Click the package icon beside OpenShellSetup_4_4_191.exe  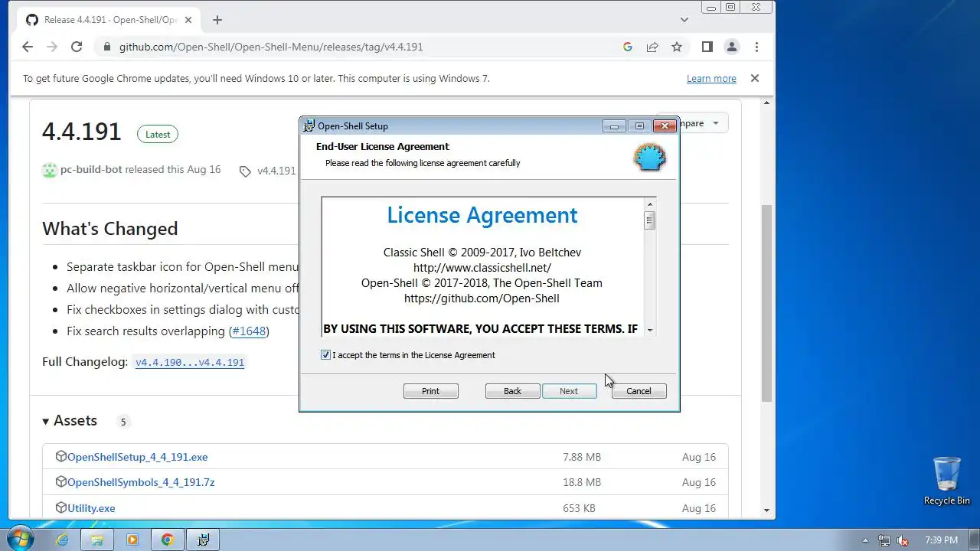click(61, 456)
